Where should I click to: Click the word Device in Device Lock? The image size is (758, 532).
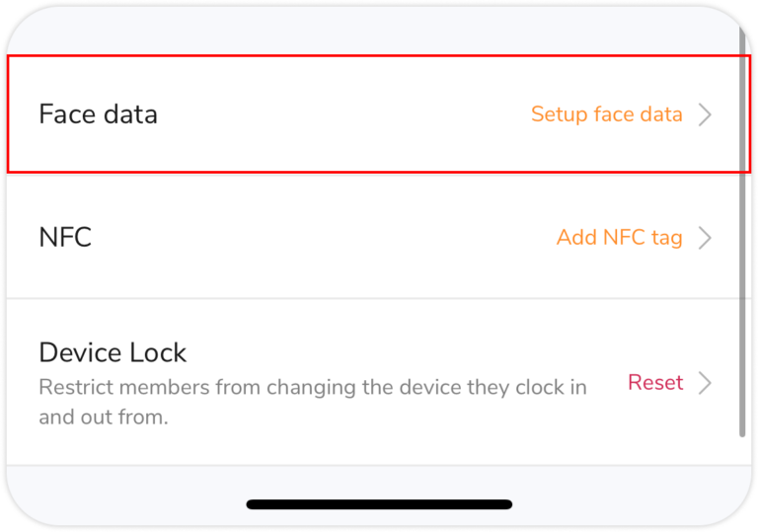pyautogui.click(x=80, y=352)
